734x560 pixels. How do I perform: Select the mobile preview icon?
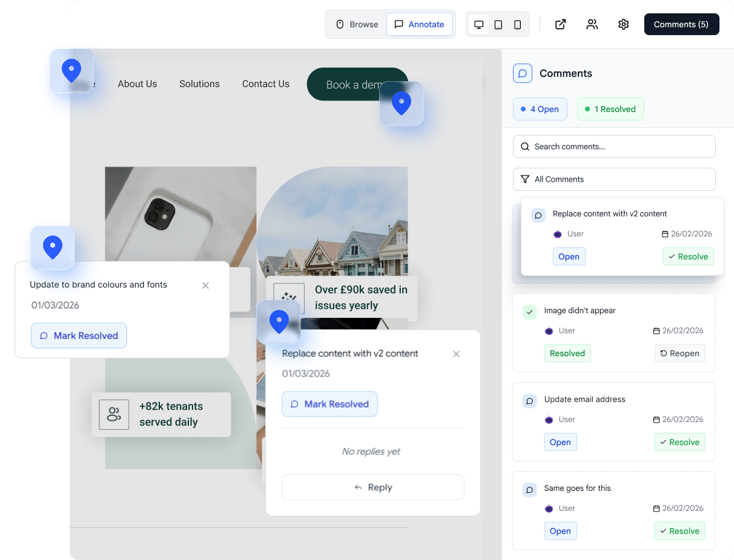point(517,24)
